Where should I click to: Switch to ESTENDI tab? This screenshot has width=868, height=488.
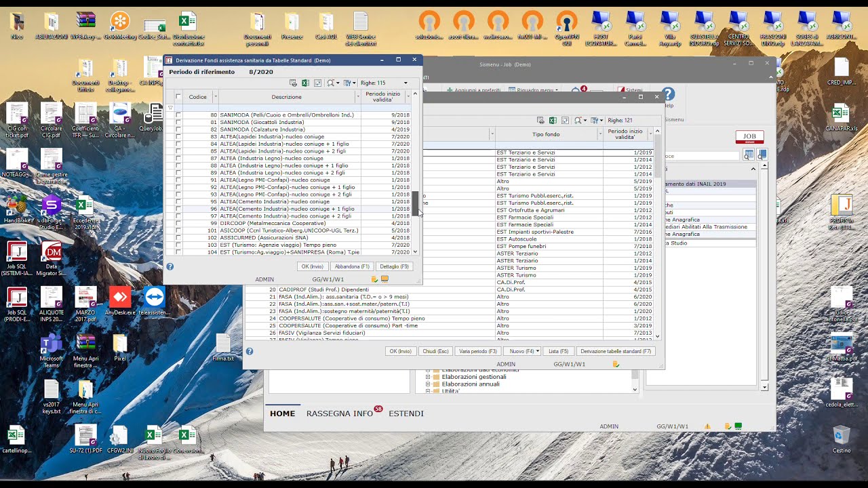pos(406,413)
